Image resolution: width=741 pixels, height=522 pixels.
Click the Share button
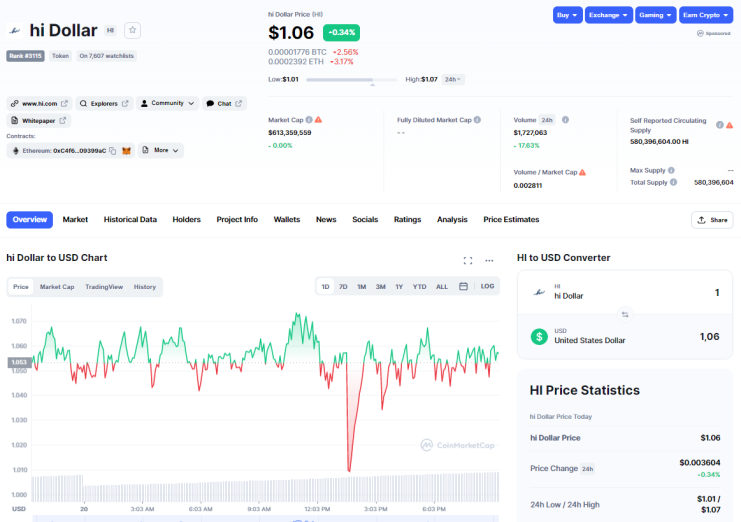pyautogui.click(x=712, y=220)
